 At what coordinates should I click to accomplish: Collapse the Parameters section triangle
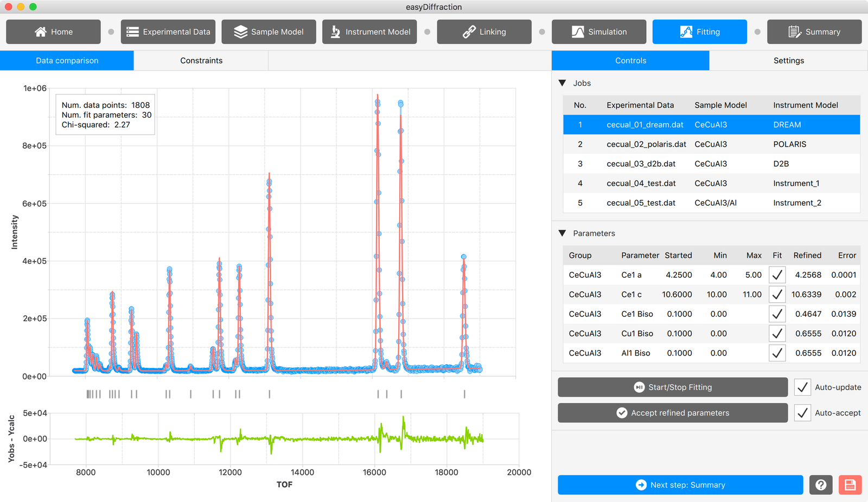pyautogui.click(x=562, y=233)
